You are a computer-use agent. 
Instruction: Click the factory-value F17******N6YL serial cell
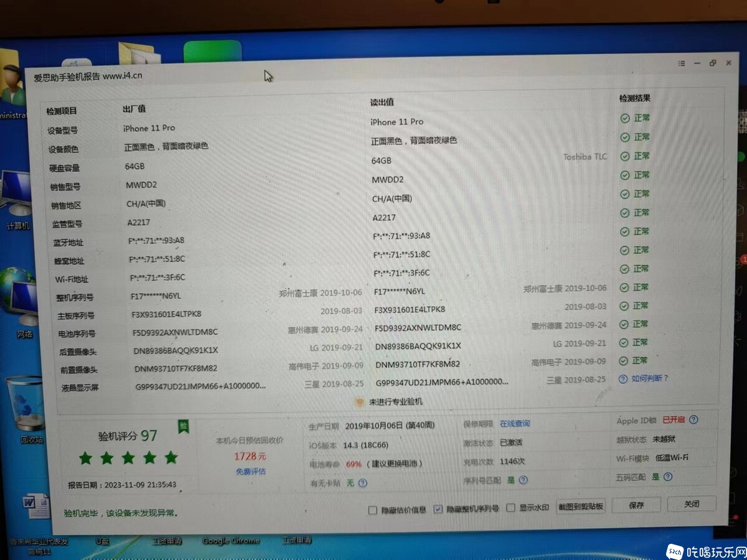coord(156,296)
